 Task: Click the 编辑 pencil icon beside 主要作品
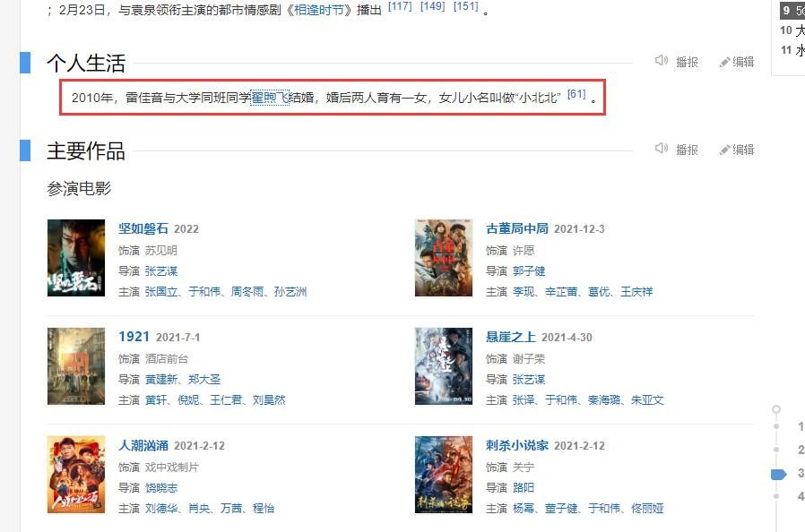coord(724,150)
